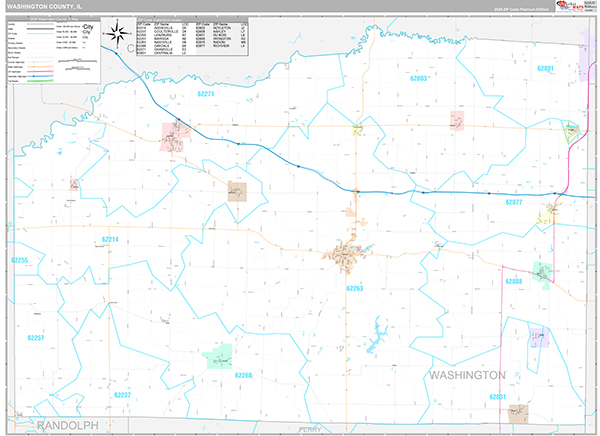600x436 pixels.
Task: Select ZIP code label 62877
Action: pos(514,202)
